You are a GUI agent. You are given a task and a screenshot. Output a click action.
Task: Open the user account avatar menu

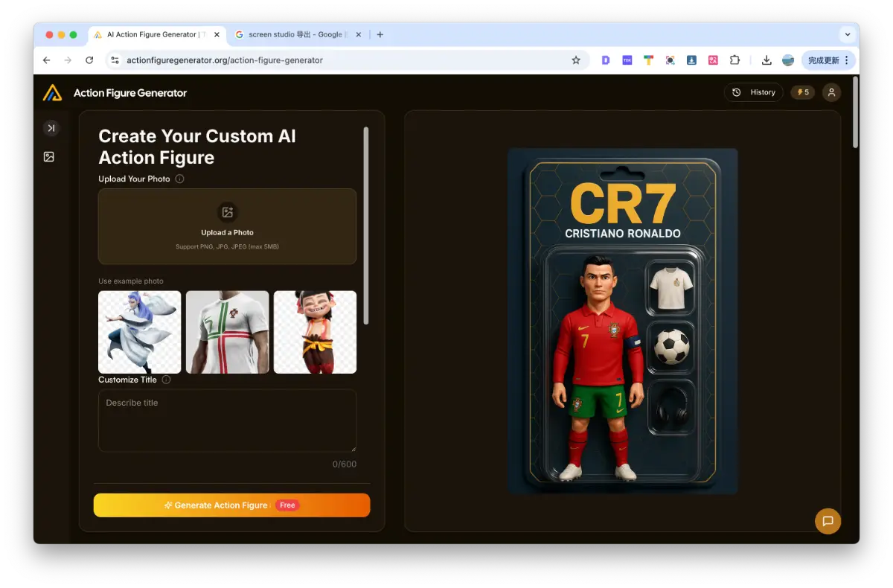coord(832,92)
